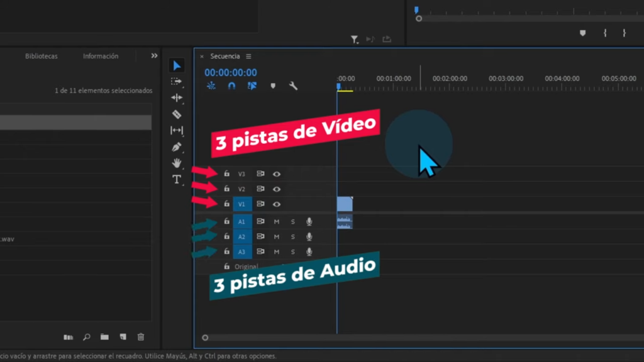Enable voice-over record on A1
The width and height of the screenshot is (644, 362).
click(309, 222)
